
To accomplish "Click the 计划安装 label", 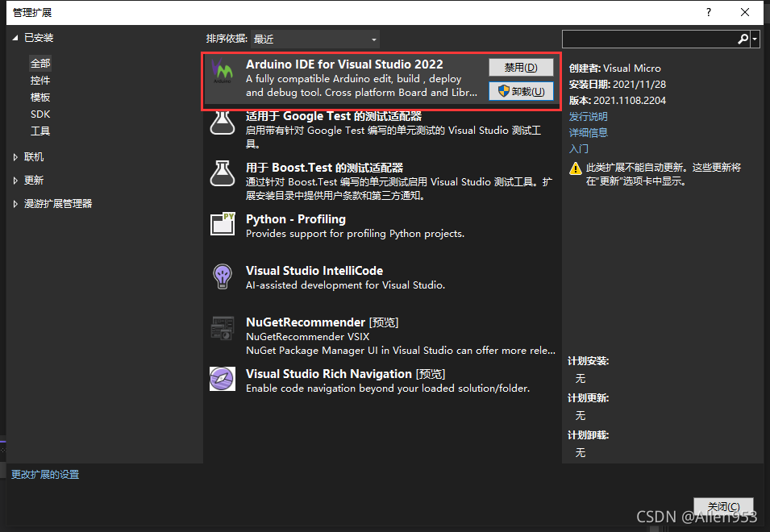I will tap(588, 361).
